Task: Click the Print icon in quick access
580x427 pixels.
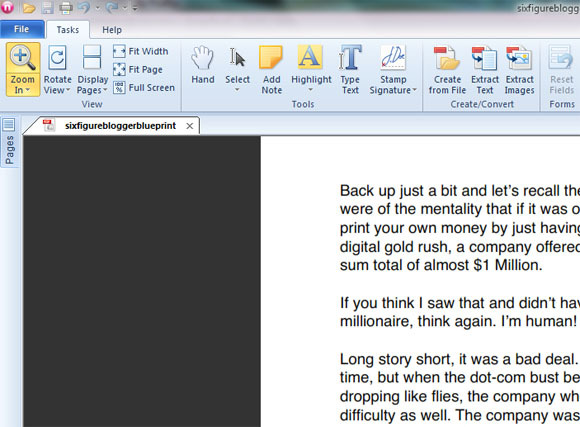Action: click(65, 8)
